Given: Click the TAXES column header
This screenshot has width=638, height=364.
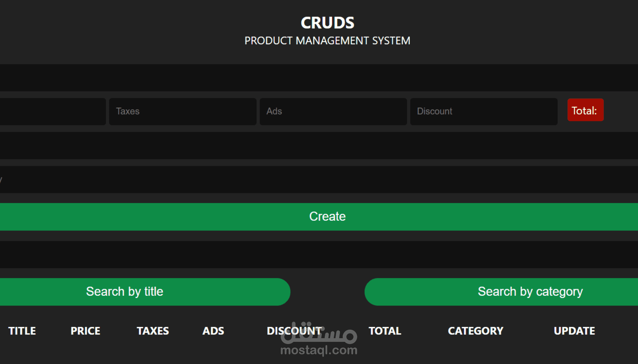Looking at the screenshot, I should 153,331.
